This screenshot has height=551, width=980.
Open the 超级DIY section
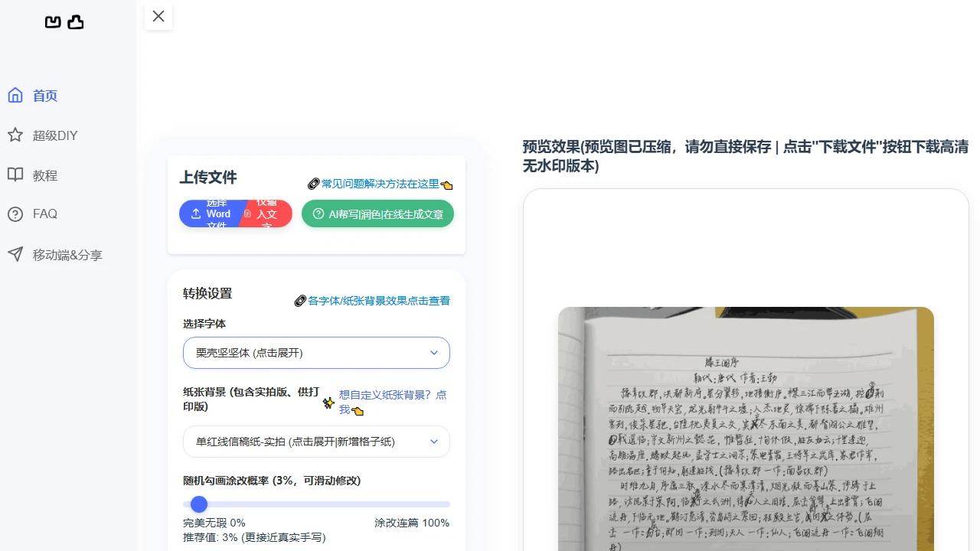[x=55, y=135]
